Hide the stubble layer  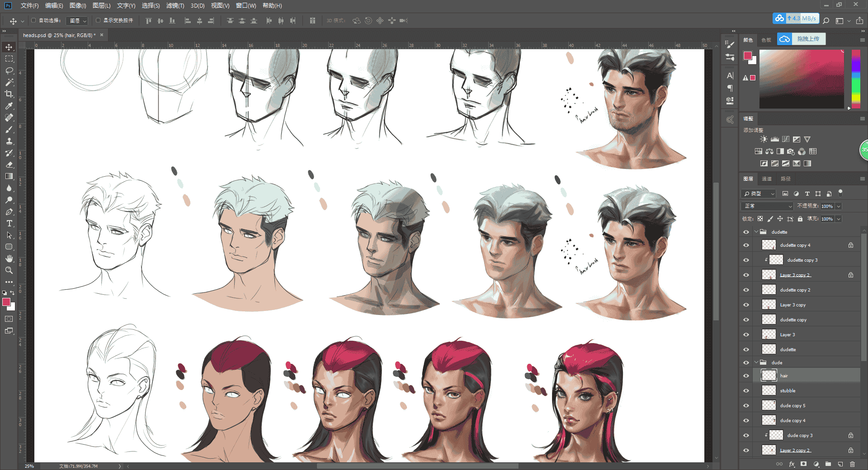click(746, 390)
